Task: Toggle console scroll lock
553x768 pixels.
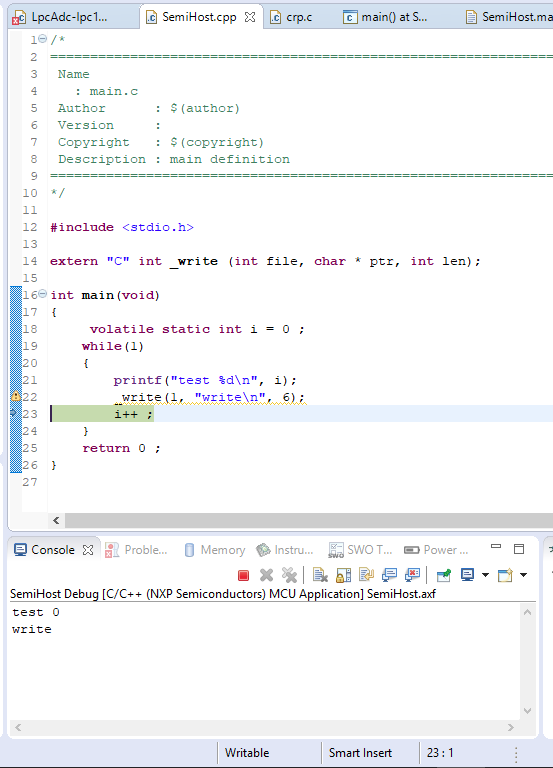Action: point(343,575)
